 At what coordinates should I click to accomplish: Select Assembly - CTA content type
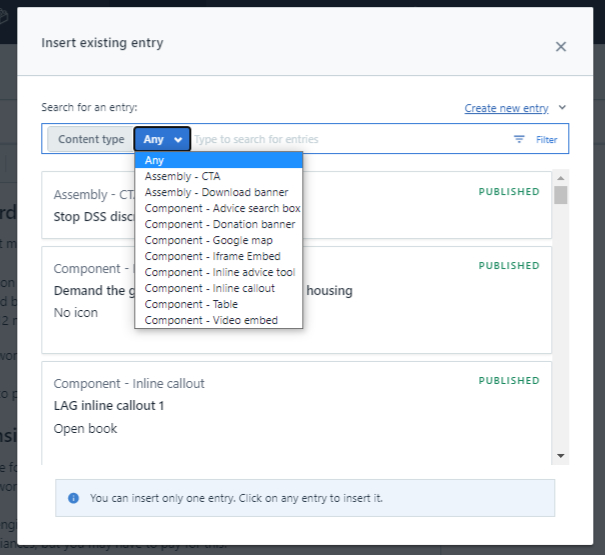(218, 176)
